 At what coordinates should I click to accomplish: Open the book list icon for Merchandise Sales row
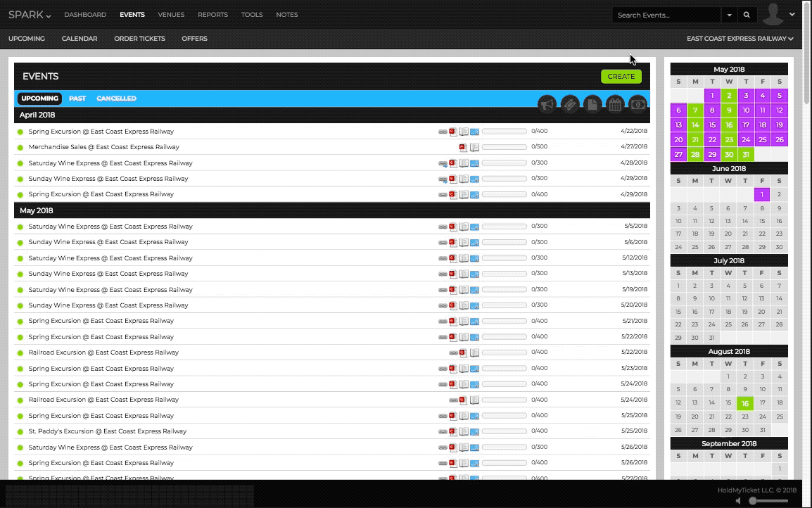(474, 148)
